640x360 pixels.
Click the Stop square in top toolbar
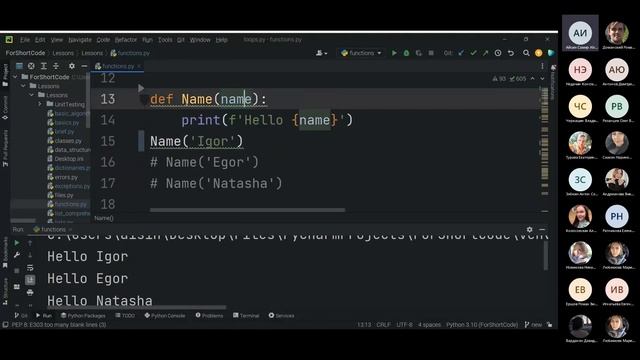(x=431, y=53)
